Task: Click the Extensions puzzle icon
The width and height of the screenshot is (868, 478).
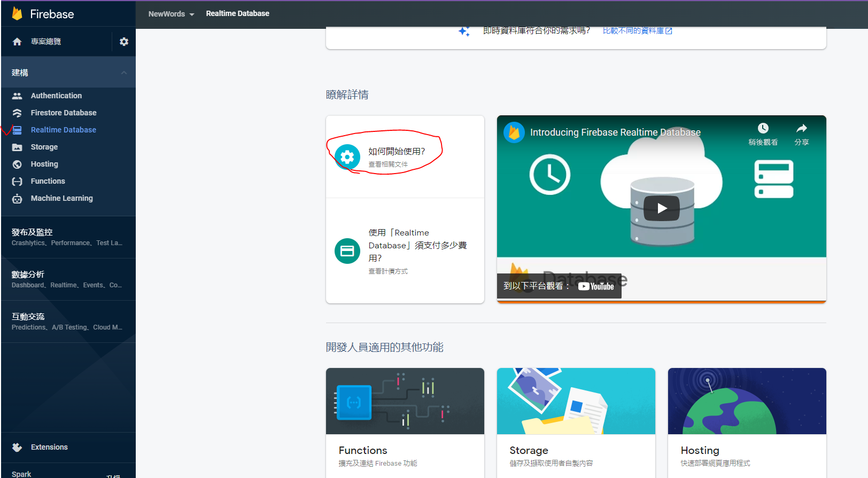Action: (17, 447)
